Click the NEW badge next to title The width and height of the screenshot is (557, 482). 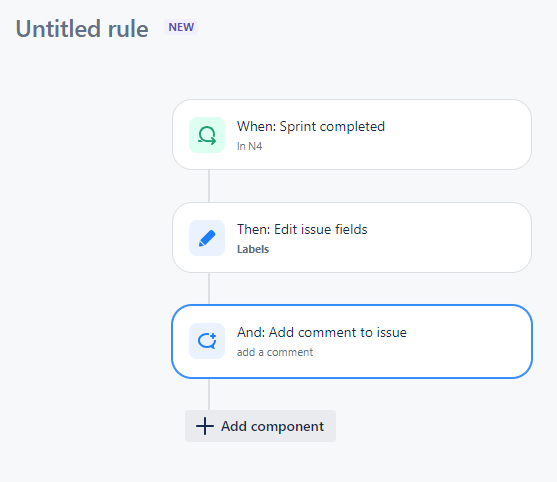point(181,27)
